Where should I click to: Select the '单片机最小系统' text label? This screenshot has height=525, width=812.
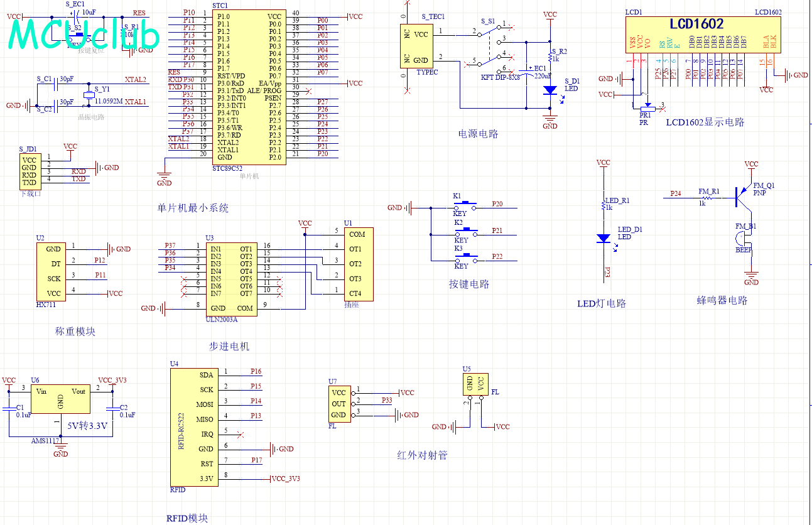193,208
